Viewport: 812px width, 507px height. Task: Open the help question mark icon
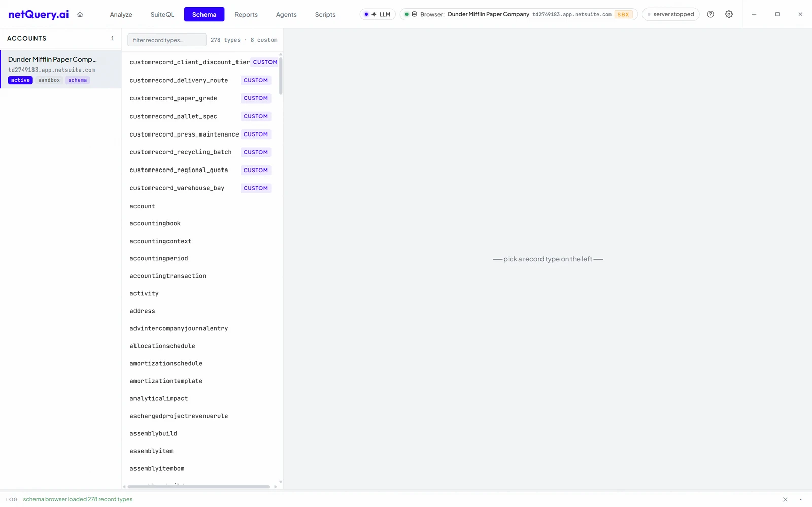pyautogui.click(x=710, y=14)
